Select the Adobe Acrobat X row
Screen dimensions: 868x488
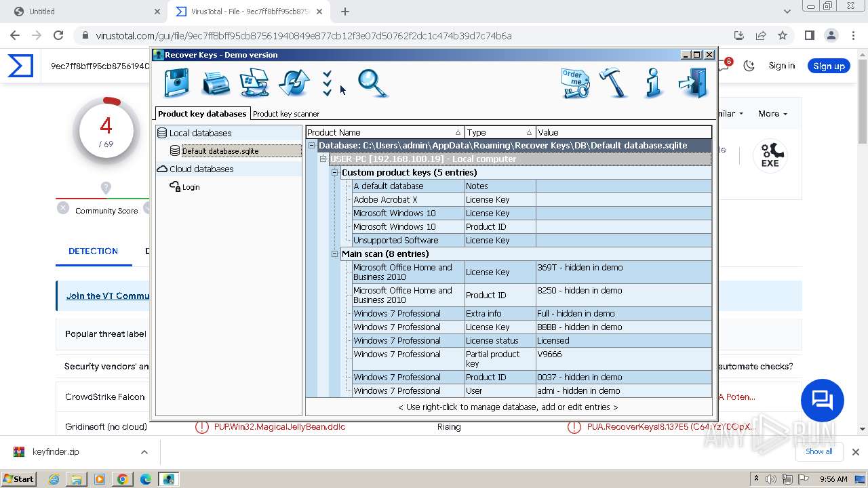coord(532,199)
